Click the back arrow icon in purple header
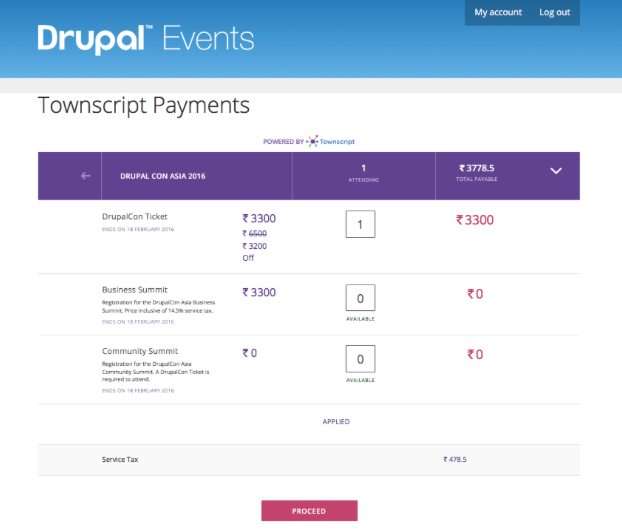 pos(86,176)
